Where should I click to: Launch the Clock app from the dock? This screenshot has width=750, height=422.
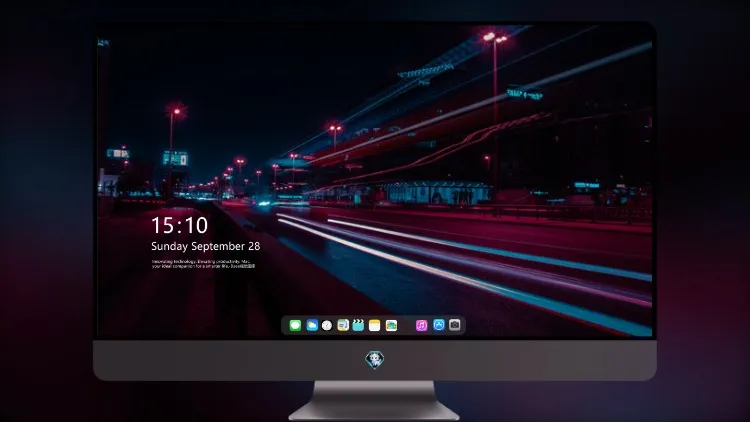pyautogui.click(x=327, y=325)
